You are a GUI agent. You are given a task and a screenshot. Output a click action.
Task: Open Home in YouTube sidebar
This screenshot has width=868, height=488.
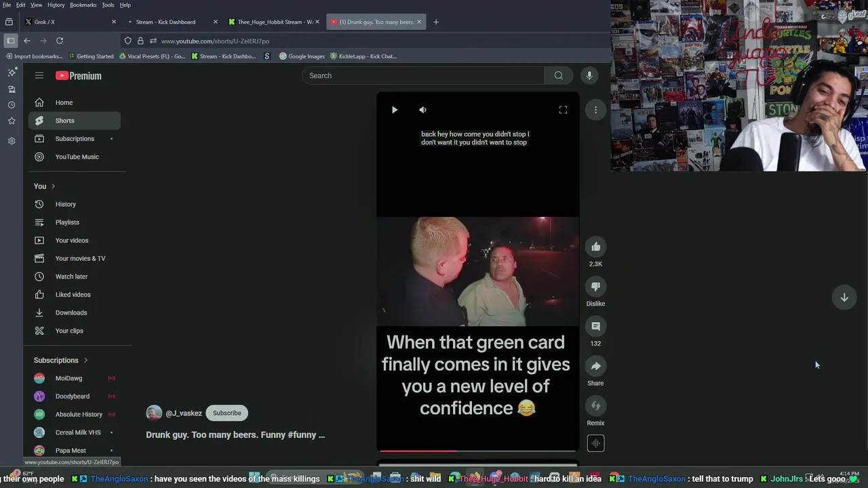pyautogui.click(x=75, y=102)
